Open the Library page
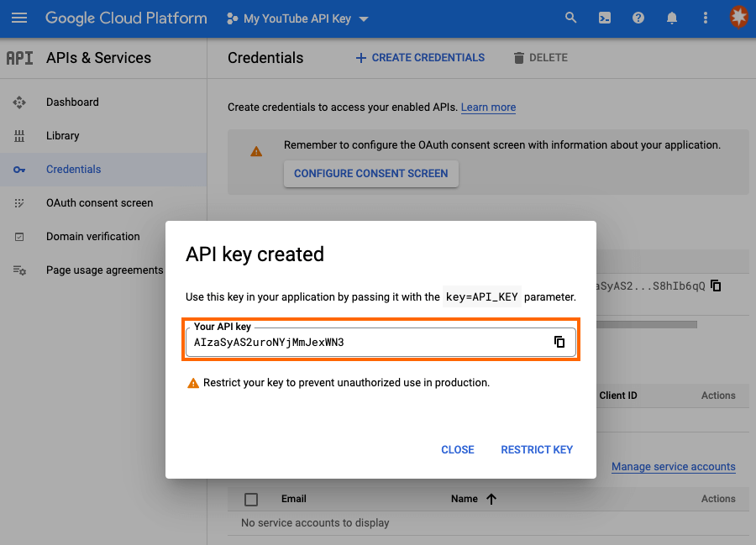Screen dimensions: 756x545 point(63,136)
